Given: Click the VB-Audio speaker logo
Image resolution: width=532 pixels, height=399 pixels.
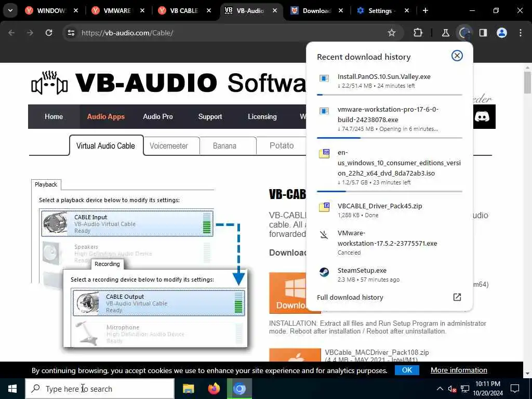Looking at the screenshot, I should [49, 83].
